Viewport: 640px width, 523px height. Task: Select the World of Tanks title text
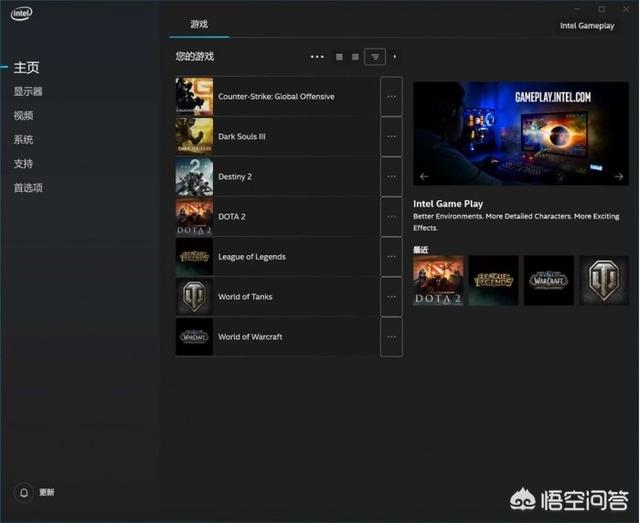[245, 297]
